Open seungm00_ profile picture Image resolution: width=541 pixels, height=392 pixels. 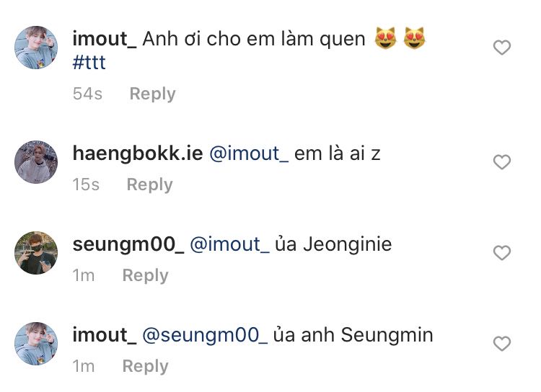point(36,252)
